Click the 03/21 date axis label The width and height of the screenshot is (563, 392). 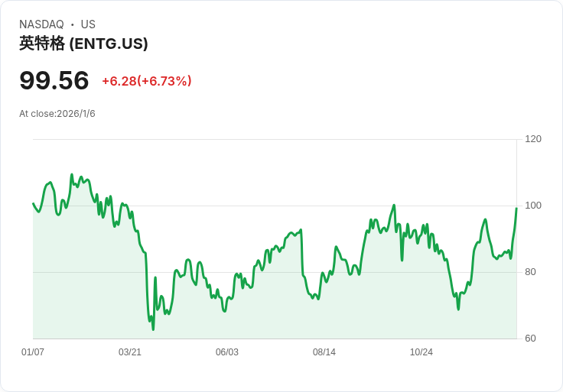(130, 352)
